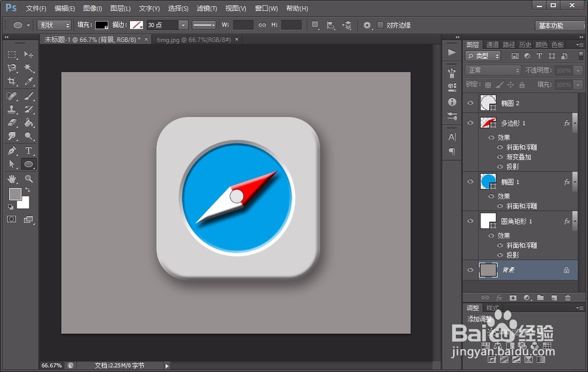588x372 pixels.
Task: Collapse effects of 椭圆 1 layer
Action: 574,182
